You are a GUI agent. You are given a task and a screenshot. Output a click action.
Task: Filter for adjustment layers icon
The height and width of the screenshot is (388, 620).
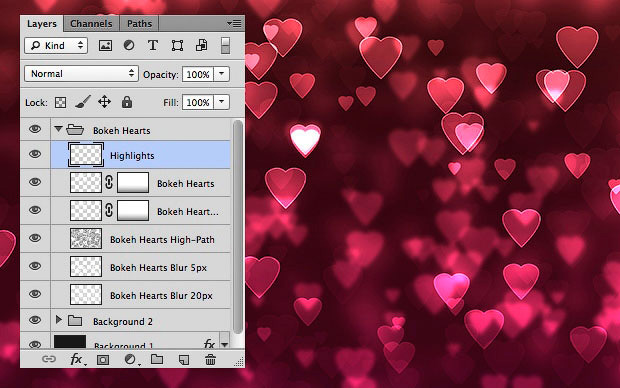129,45
